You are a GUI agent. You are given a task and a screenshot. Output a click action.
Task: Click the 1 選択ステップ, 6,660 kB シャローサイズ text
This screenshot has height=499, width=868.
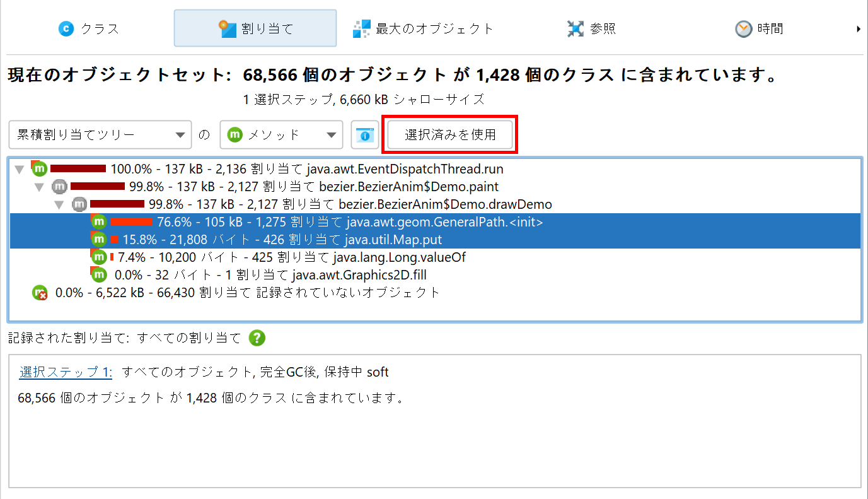[x=364, y=99]
